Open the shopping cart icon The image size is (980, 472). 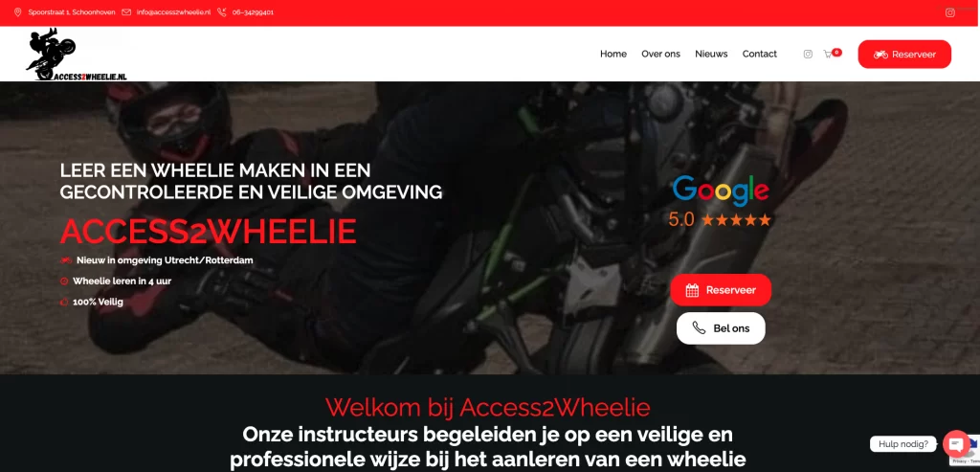tap(828, 55)
